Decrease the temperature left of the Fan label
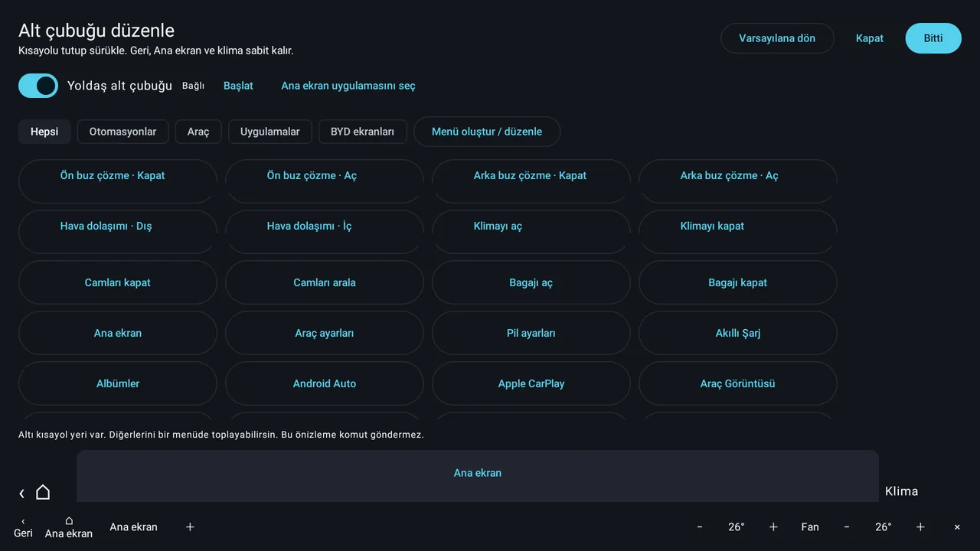The width and height of the screenshot is (980, 551). (x=700, y=527)
